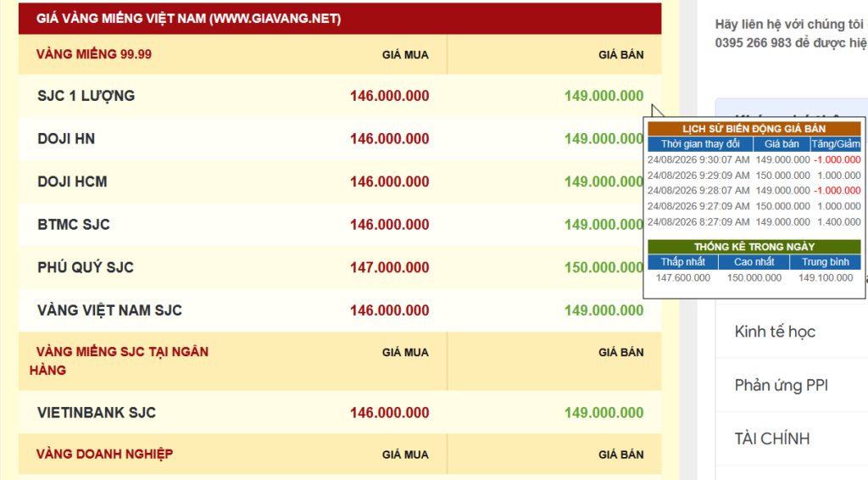Open the Kinh tế học sidebar item

click(775, 332)
